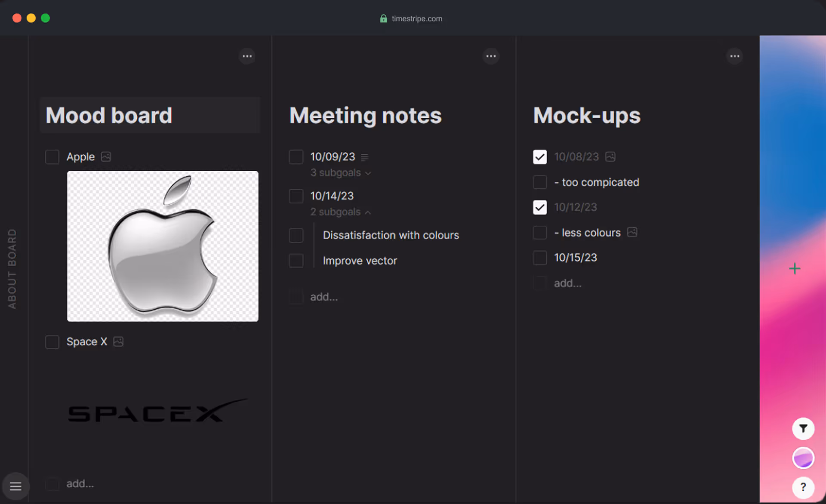Click the green plus to add column

click(x=795, y=269)
